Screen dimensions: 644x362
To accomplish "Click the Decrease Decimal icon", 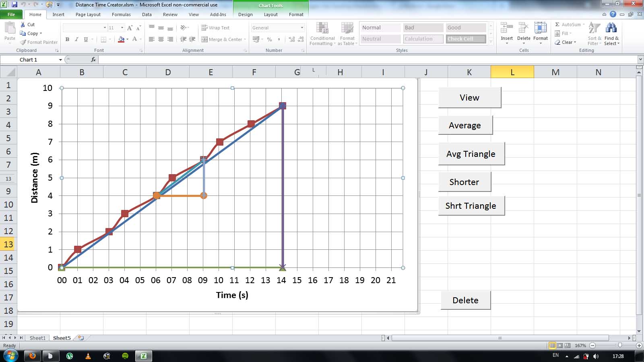I will (301, 39).
